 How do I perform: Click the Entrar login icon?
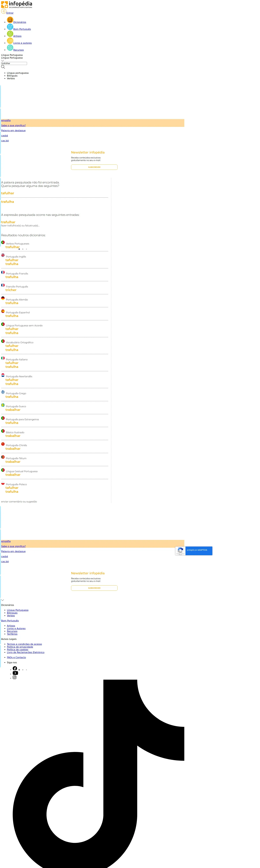pyautogui.click(x=4, y=11)
